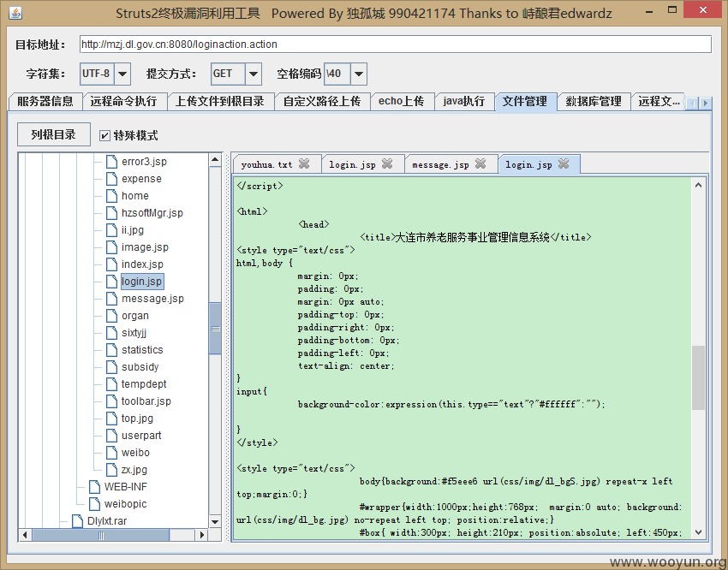Click the weibo file icon
Image resolution: width=728 pixels, height=570 pixels.
pos(111,452)
